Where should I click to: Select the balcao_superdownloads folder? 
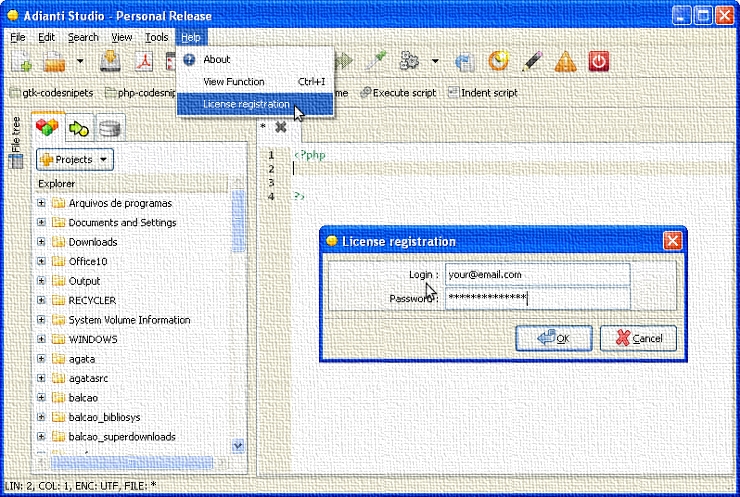[122, 437]
